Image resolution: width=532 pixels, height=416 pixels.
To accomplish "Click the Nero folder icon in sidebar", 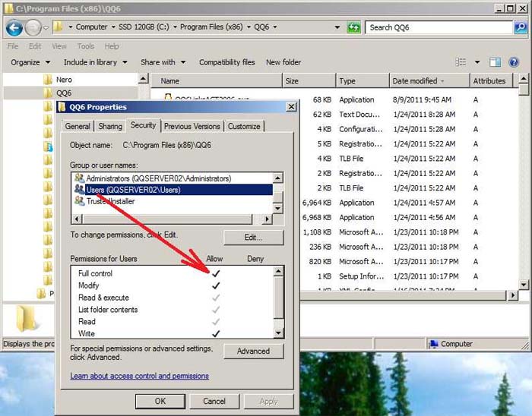I will 48,80.
